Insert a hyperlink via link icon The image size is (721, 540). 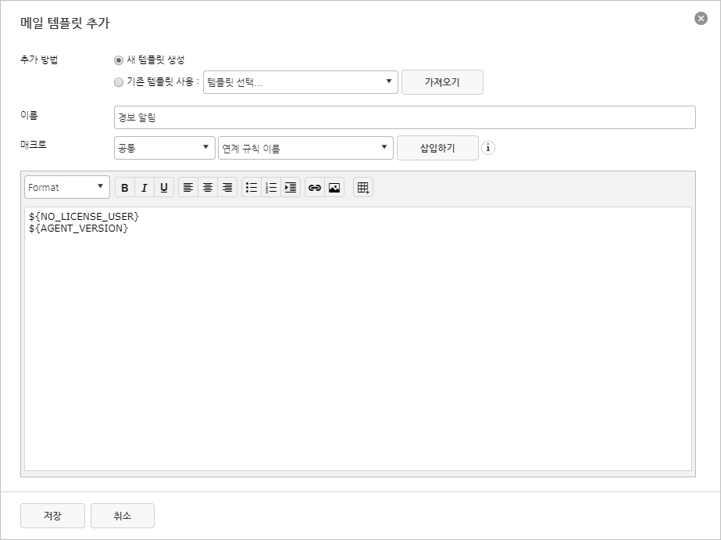(314, 187)
